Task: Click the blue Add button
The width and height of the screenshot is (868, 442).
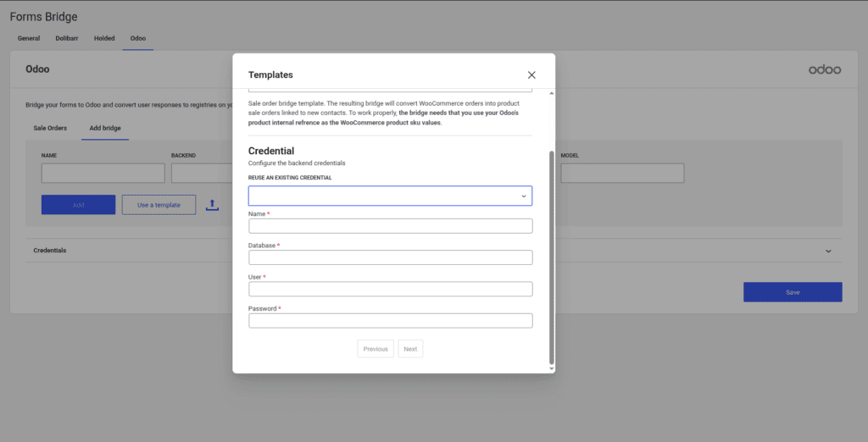Action: 79,205
